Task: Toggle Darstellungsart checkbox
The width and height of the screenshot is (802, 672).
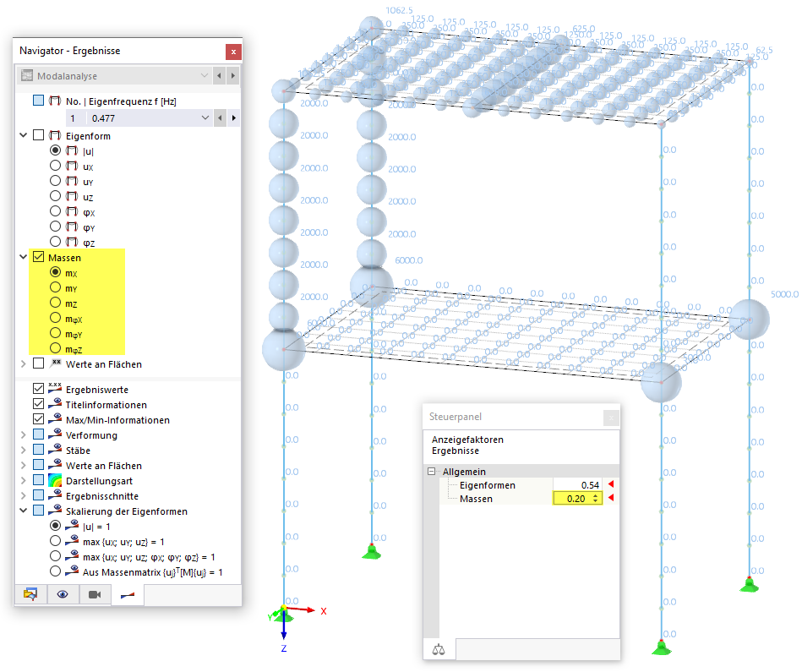Action: [38, 480]
